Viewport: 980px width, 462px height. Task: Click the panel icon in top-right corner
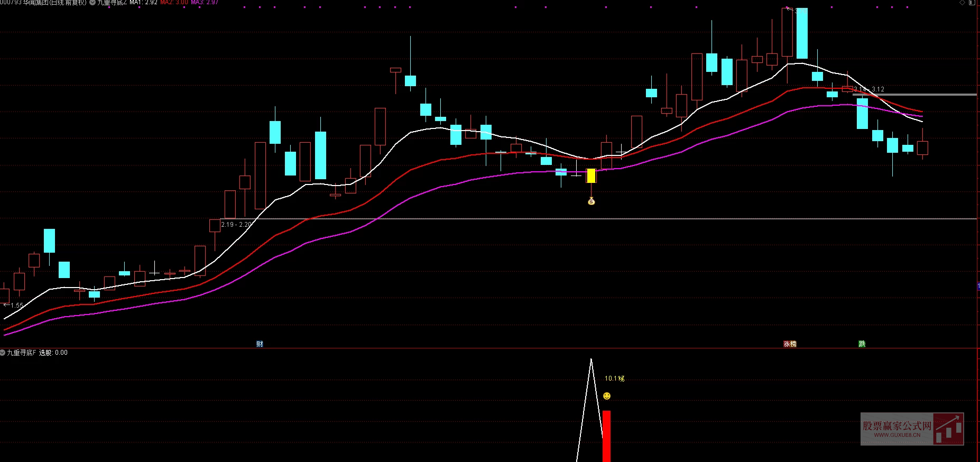click(972, 3)
